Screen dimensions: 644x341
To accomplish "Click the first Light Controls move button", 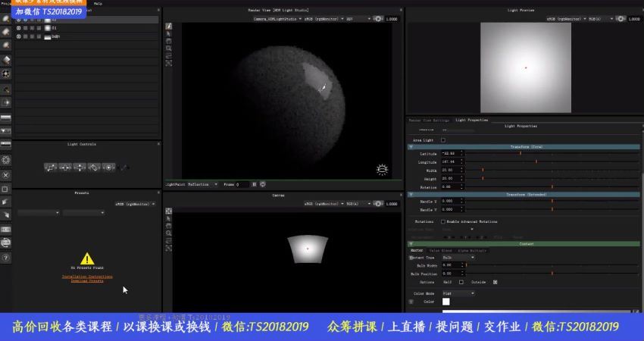I will [51, 167].
